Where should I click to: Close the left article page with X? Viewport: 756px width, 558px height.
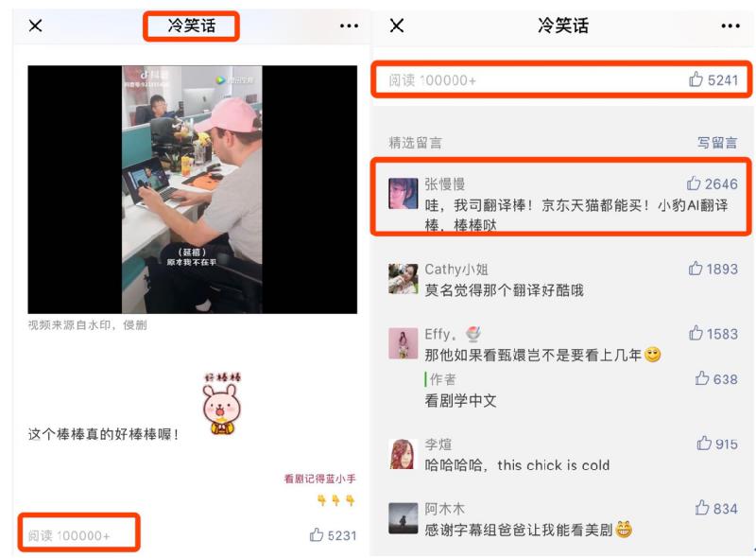(35, 26)
